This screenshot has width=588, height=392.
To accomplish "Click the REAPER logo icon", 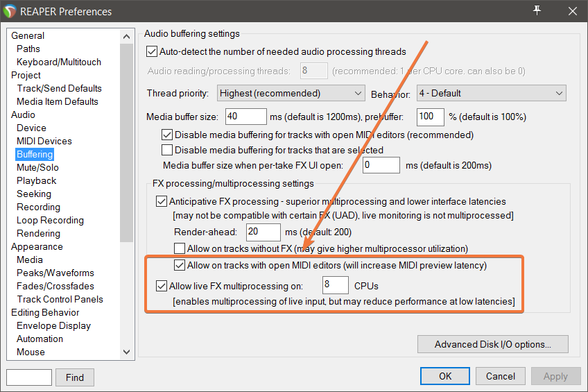I will [x=10, y=11].
